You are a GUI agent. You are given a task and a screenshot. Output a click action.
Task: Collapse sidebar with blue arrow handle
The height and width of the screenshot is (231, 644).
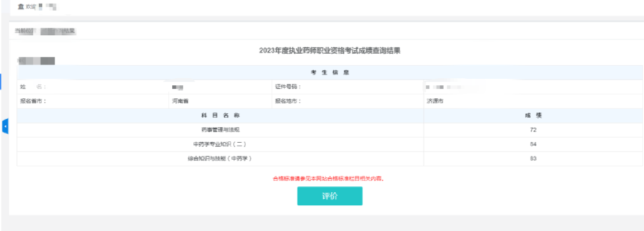5,126
